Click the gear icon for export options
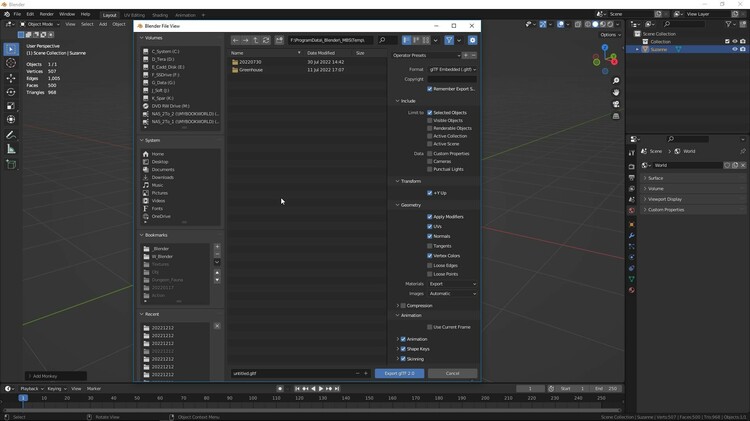The width and height of the screenshot is (750, 421). pos(472,41)
